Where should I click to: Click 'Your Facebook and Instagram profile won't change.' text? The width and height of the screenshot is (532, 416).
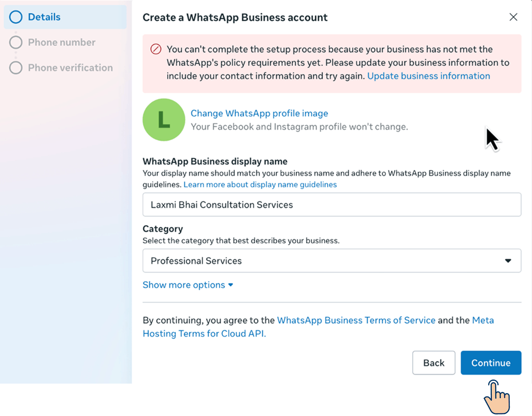(x=299, y=127)
